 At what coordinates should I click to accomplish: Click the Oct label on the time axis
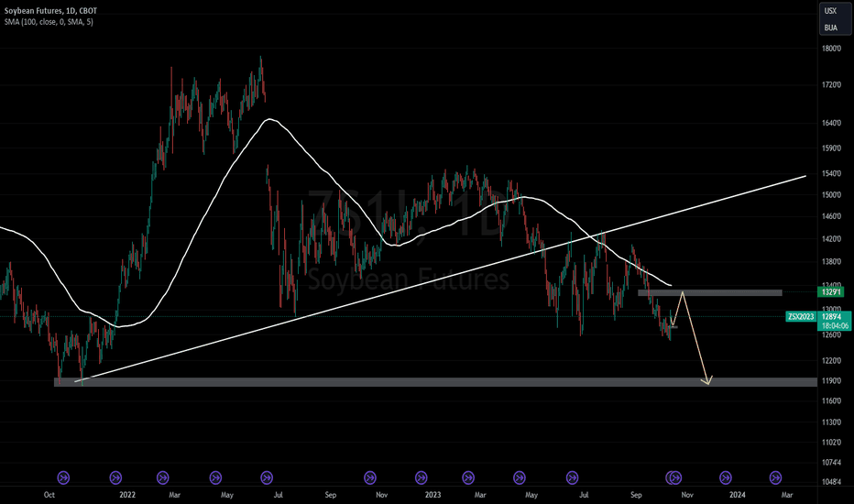tap(49, 495)
